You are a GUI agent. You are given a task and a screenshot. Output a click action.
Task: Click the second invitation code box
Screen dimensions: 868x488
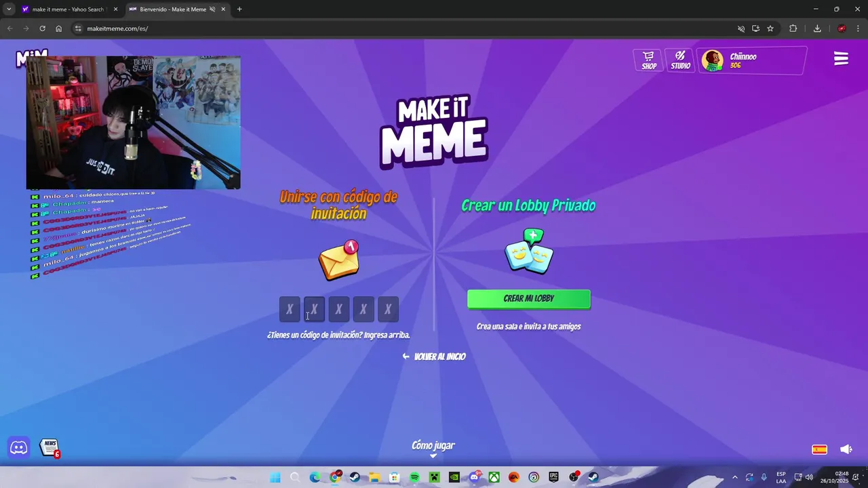(x=314, y=309)
